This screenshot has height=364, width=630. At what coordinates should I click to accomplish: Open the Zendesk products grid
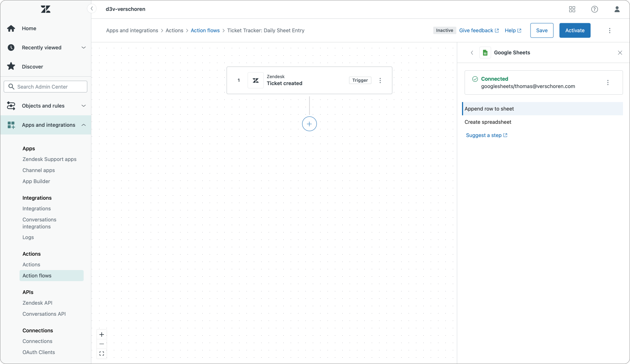(572, 9)
